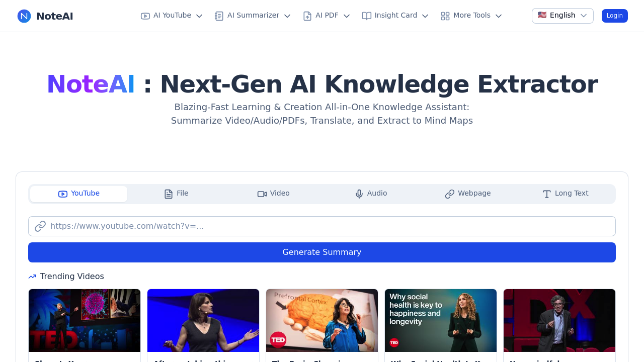Click the More Tools grid icon
644x362 pixels.
tap(445, 16)
